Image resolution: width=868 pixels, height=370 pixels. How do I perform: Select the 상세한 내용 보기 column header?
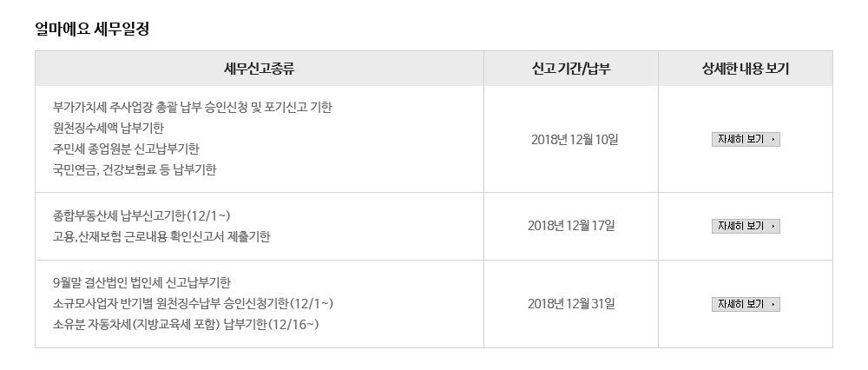(745, 69)
